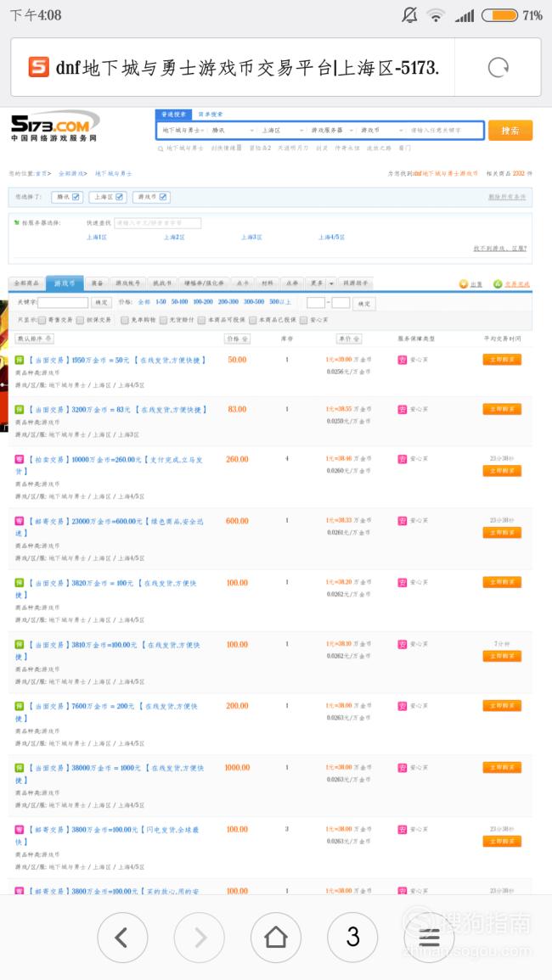The height and width of the screenshot is (980, 552).
Task: Select the 游戏币 category tab
Action: coord(65,283)
